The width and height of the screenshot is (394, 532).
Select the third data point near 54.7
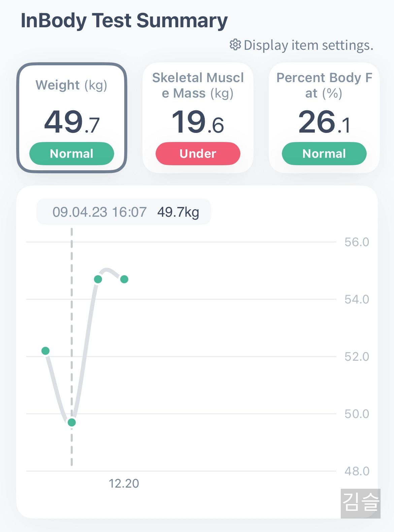tap(98, 279)
